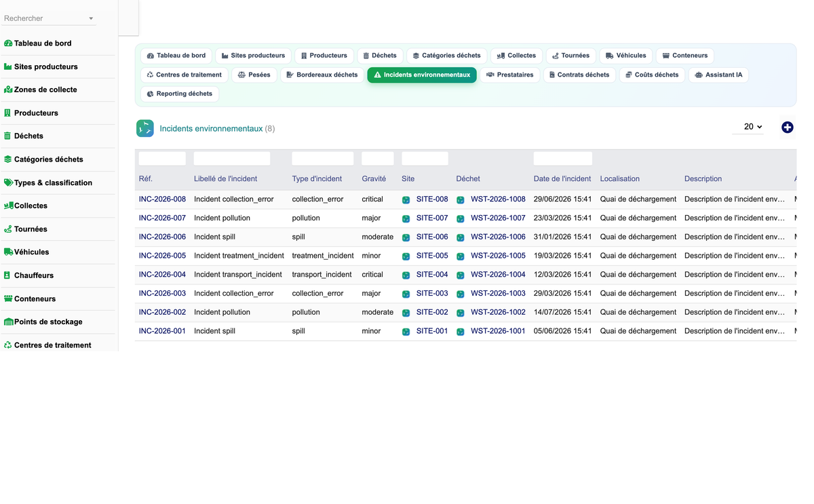Click the Véhicules sidebar truck icon
The width and height of the screenshot is (814, 504).
[9, 252]
